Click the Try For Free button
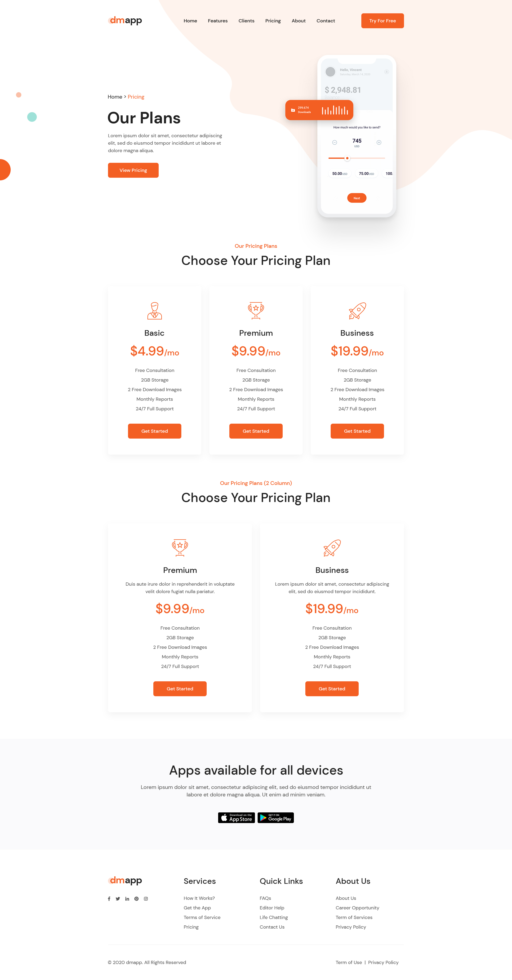Screen dimensions: 512x980 [382, 21]
